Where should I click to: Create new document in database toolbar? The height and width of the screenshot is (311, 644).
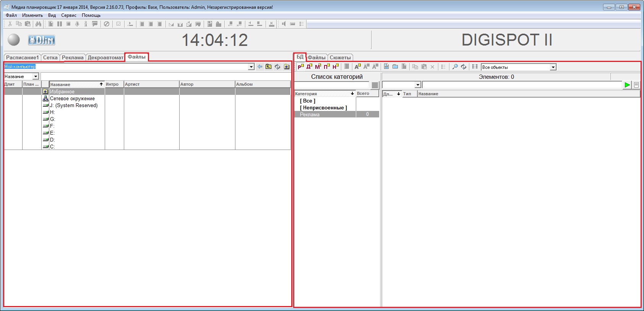[x=386, y=67]
